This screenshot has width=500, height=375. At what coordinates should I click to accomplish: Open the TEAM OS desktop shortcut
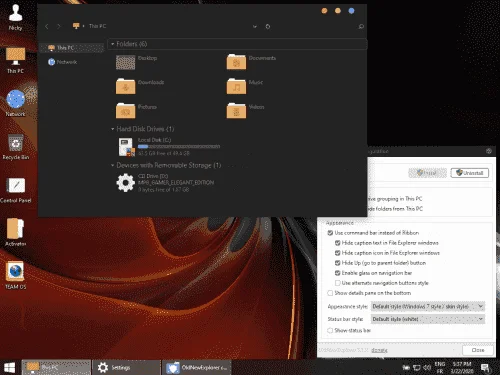coord(15,275)
